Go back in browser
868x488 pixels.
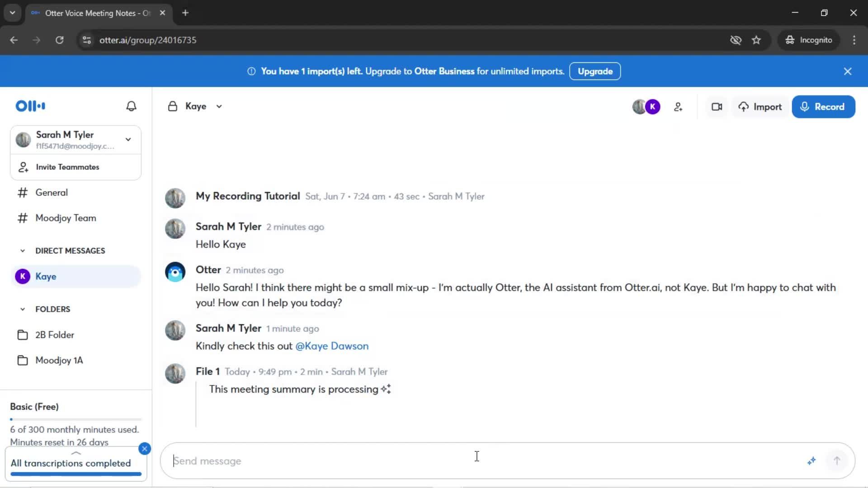pos(14,40)
